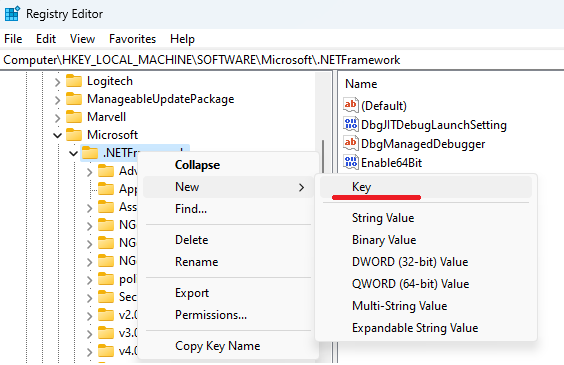564x365 pixels.
Task: Expand the Ass subkey chevron
Action: pyautogui.click(x=90, y=208)
